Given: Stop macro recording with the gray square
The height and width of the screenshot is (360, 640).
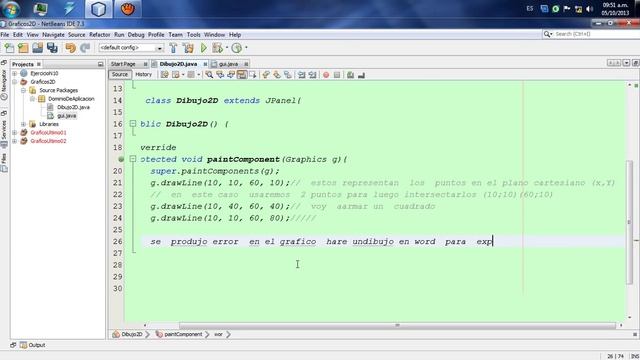Looking at the screenshot, I should pyautogui.click(x=337, y=75).
